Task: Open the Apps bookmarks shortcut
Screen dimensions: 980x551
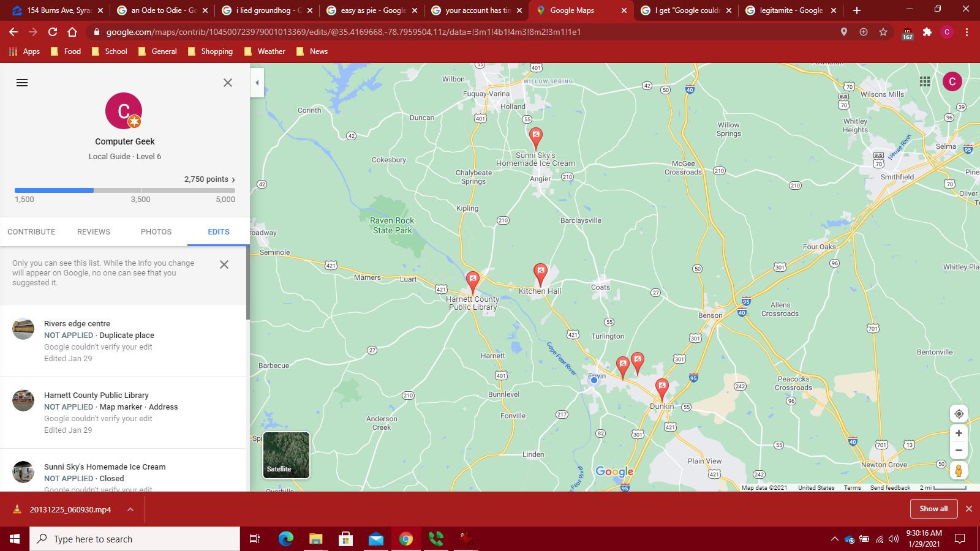Action: click(x=24, y=51)
